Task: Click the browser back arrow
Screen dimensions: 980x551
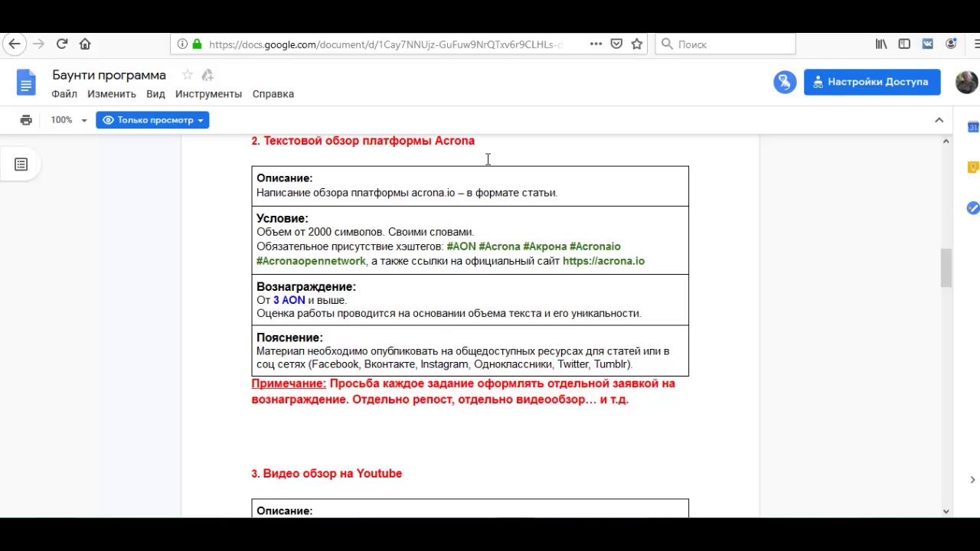Action: [x=15, y=44]
